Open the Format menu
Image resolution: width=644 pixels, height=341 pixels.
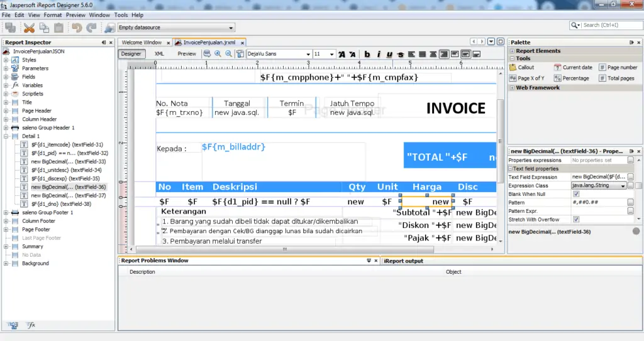pyautogui.click(x=53, y=15)
